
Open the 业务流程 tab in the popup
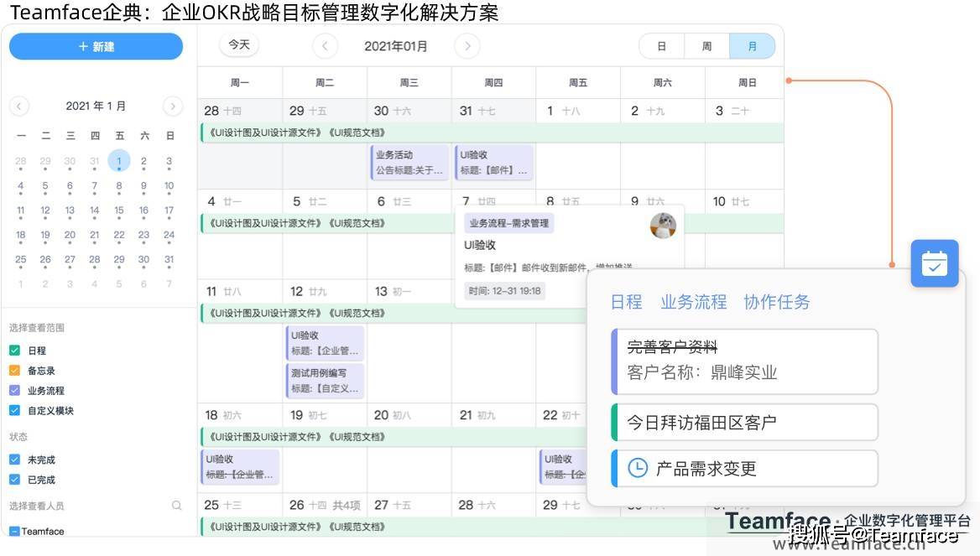click(x=694, y=303)
